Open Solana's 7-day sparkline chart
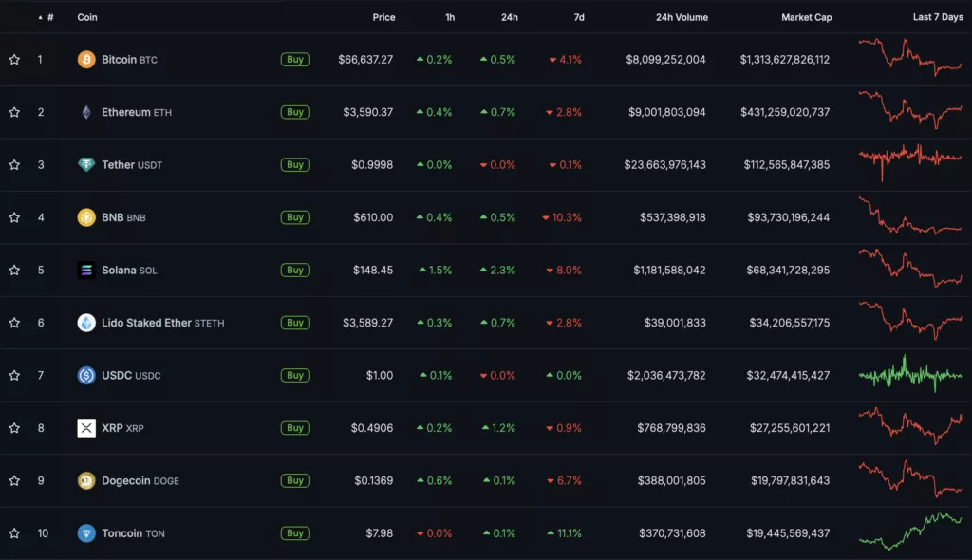 (910, 269)
